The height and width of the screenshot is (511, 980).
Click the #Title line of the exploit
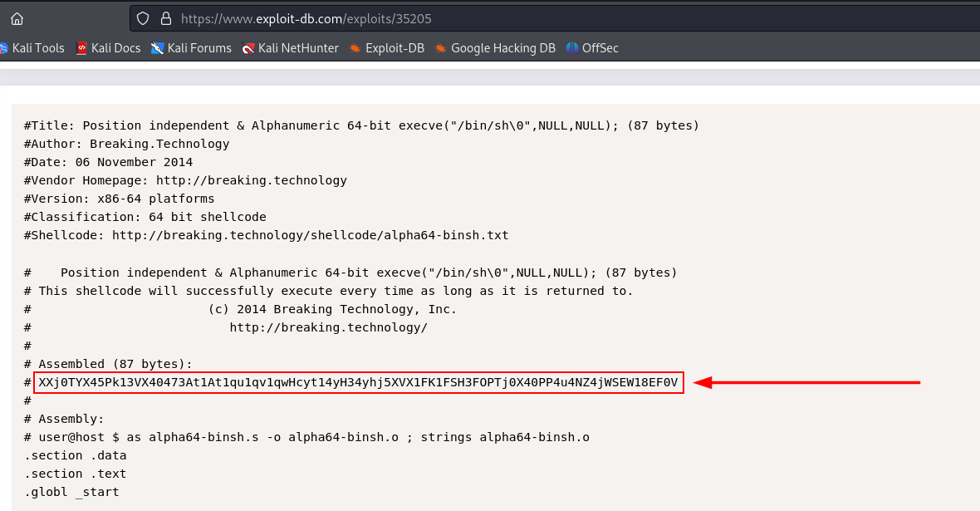click(361, 125)
